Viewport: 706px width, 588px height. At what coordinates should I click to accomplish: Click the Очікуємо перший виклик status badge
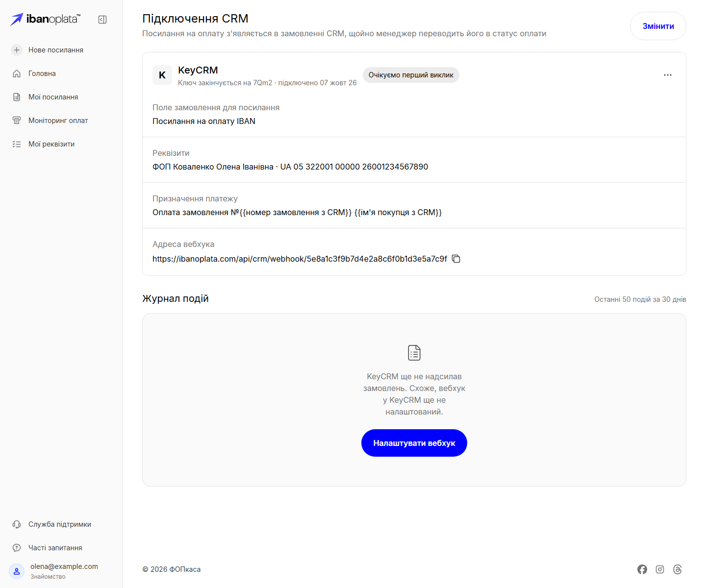point(411,75)
